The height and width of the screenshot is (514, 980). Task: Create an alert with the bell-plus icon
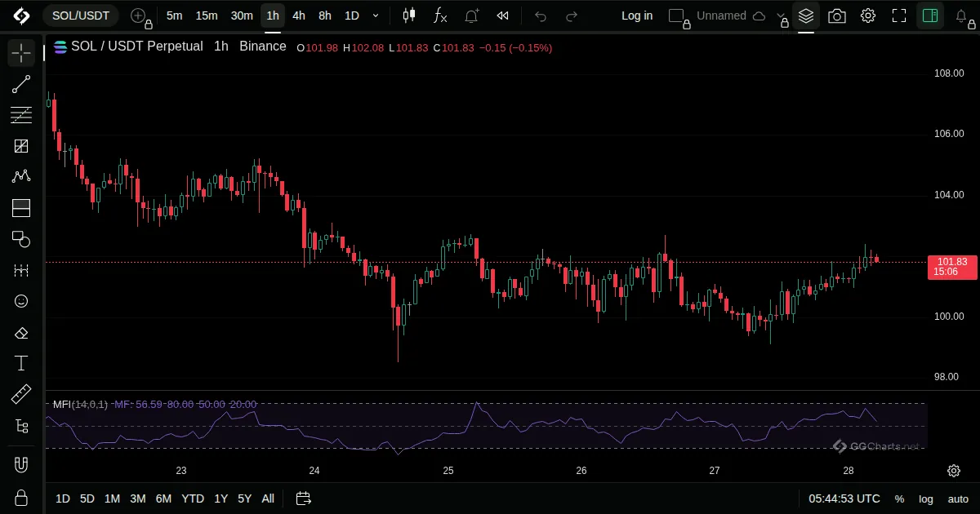471,16
